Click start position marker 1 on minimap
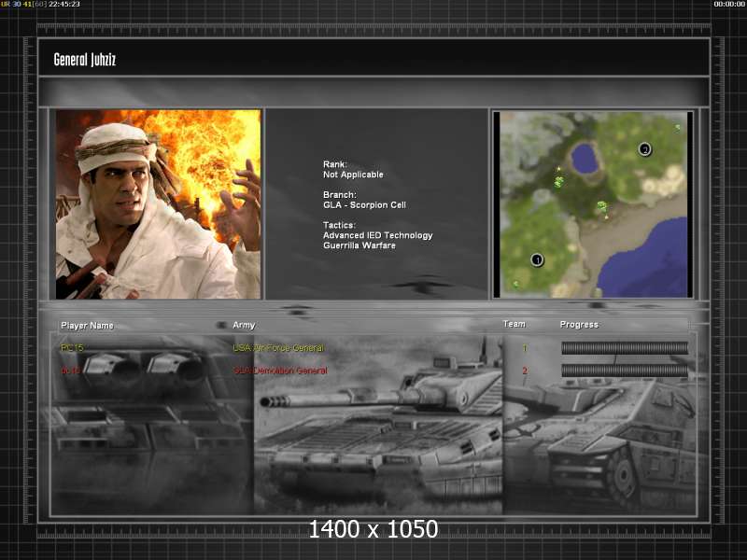This screenshot has height=560, width=747. pos(537,260)
